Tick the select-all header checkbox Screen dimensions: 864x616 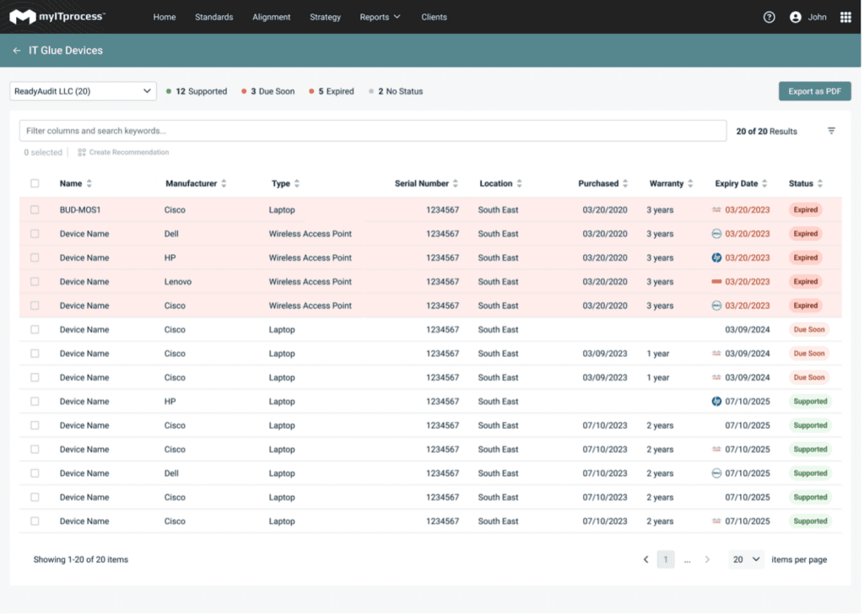click(35, 183)
